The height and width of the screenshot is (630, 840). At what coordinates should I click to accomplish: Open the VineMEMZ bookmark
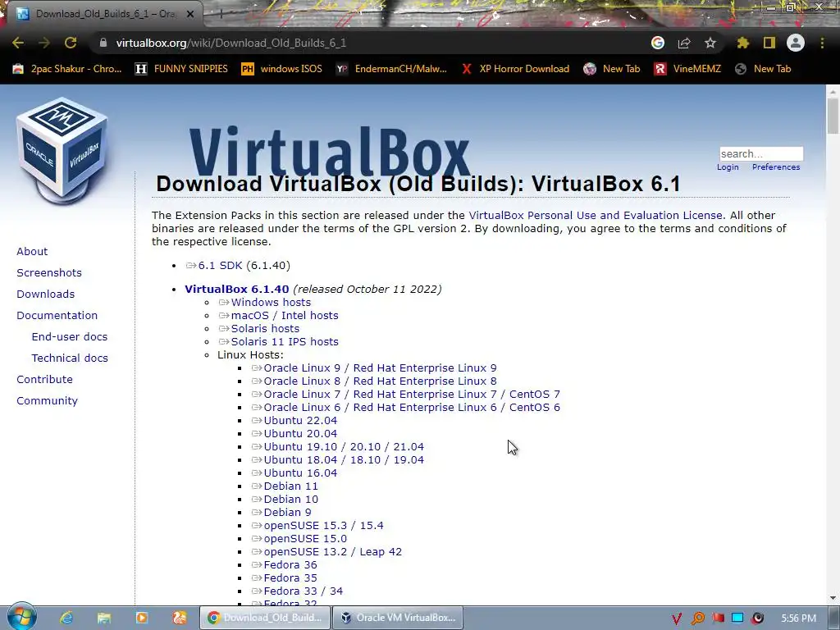687,69
